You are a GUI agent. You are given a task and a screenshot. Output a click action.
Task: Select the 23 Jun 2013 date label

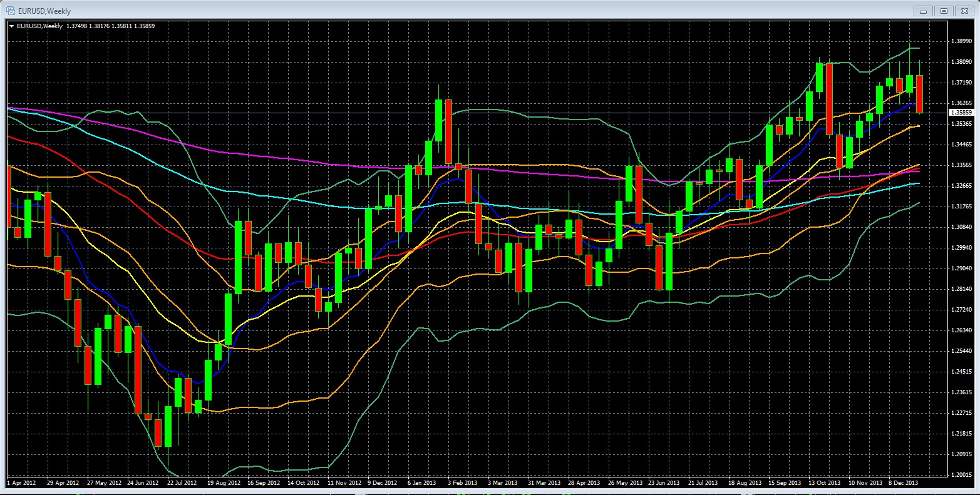tap(664, 483)
